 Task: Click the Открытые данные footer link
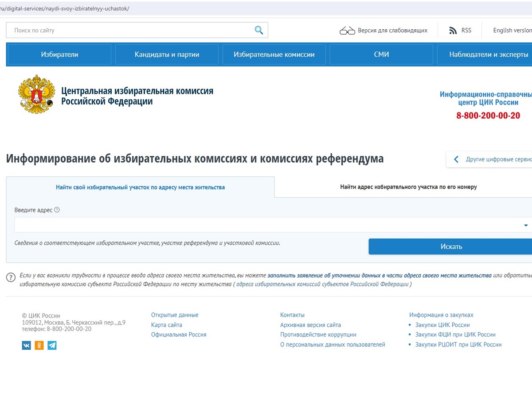[175, 315]
